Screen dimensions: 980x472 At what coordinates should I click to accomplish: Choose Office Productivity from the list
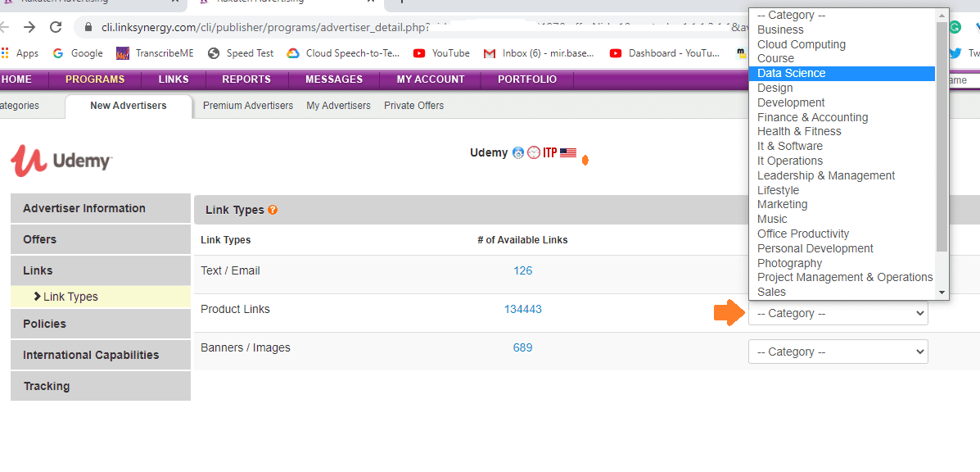pyautogui.click(x=842, y=234)
